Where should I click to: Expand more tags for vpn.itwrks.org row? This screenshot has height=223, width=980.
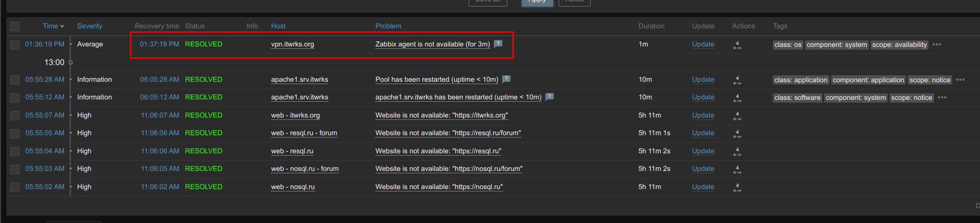coord(937,45)
